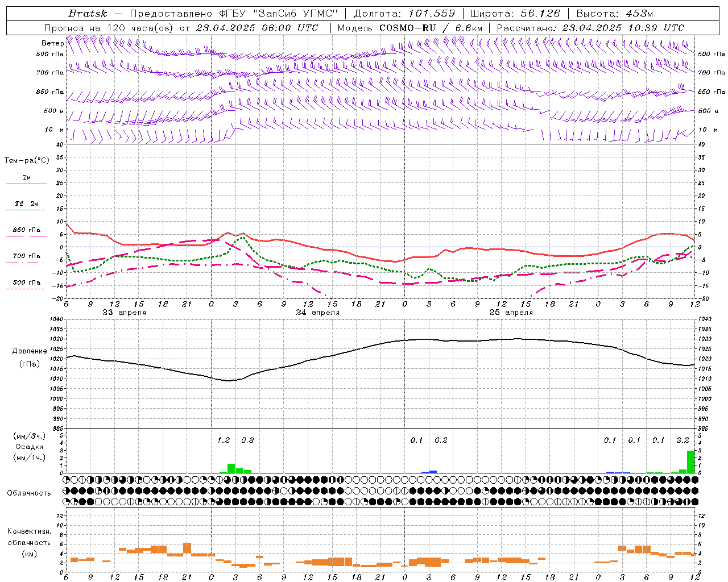Screen dimensions: 728x582
Task: Click the "24 апреля" date label
Action: click(317, 312)
